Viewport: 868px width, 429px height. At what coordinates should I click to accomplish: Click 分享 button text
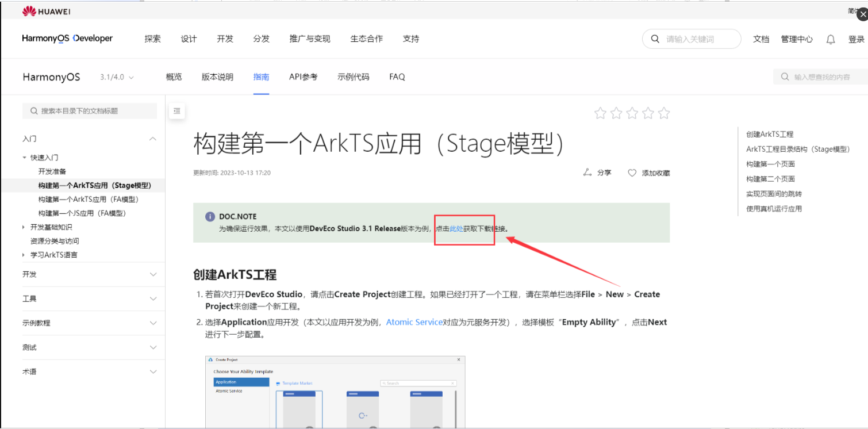click(604, 173)
